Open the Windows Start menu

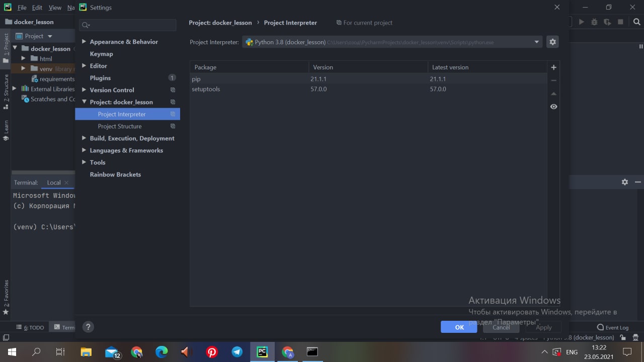coord(12,352)
